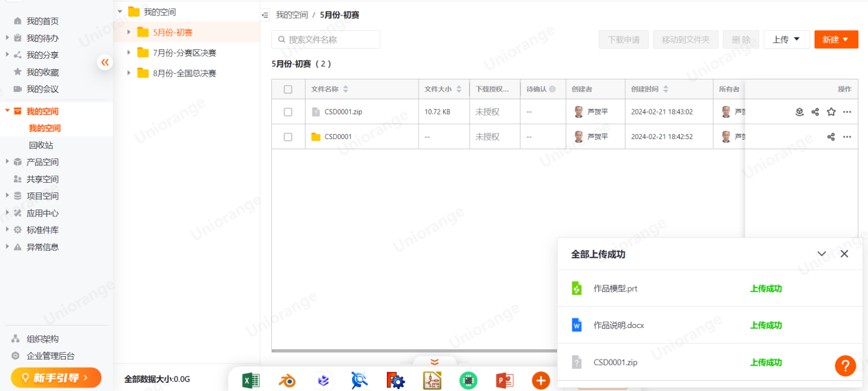868x391 pixels.
Task: Click the 下载申请 button
Action: 623,40
